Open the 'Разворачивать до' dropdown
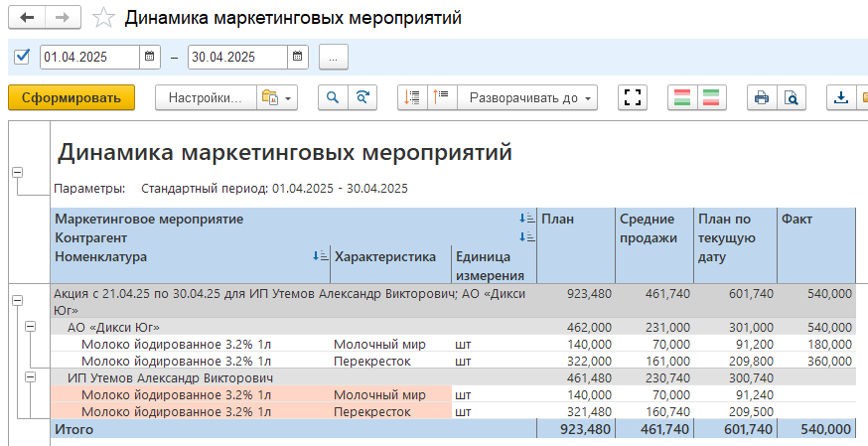The height and width of the screenshot is (446, 868). pos(527,97)
